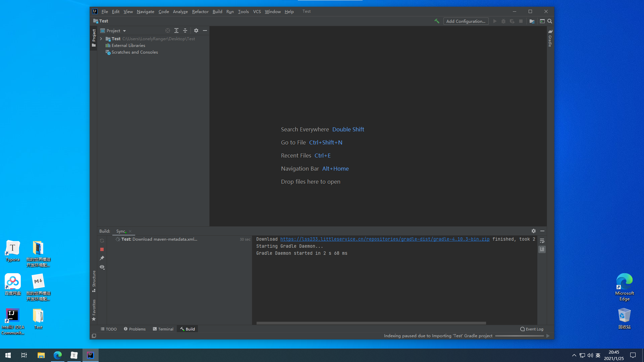Toggle scroll to end of output
This screenshot has width=644, height=362.
[x=542, y=249]
